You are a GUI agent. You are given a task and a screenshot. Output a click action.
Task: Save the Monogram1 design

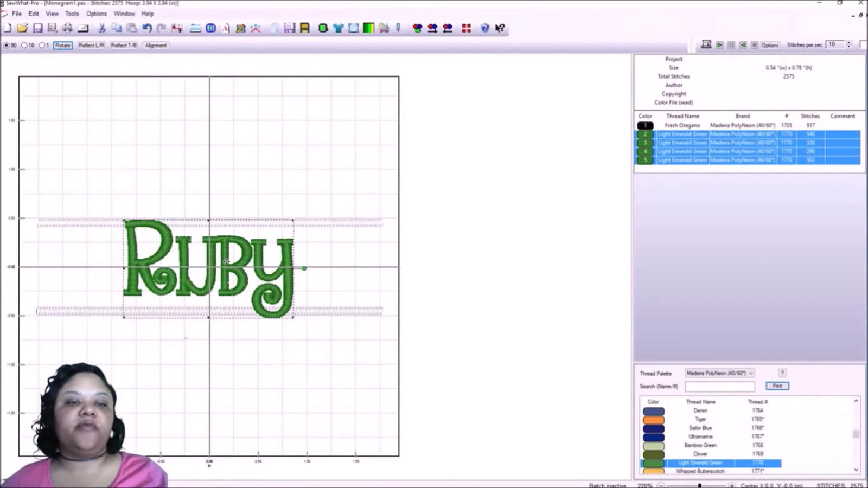(x=38, y=28)
